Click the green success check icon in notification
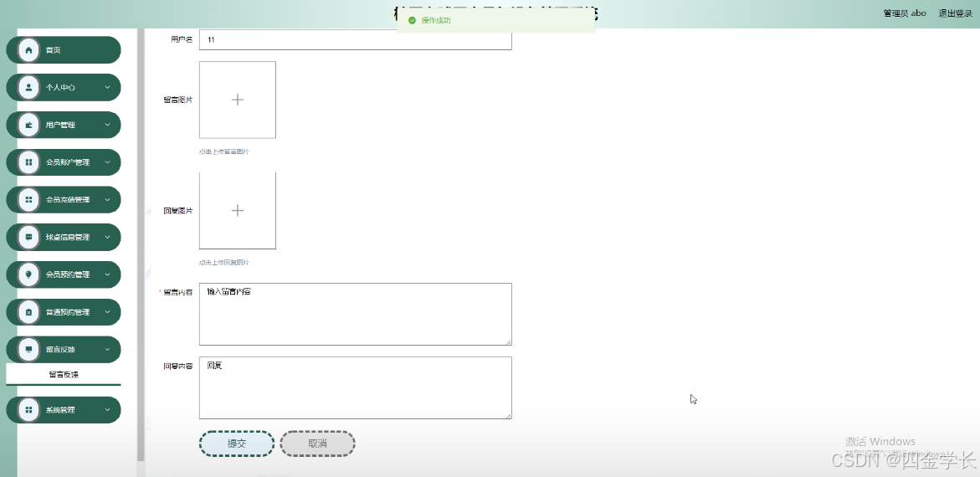The height and width of the screenshot is (477, 980). pyautogui.click(x=412, y=21)
